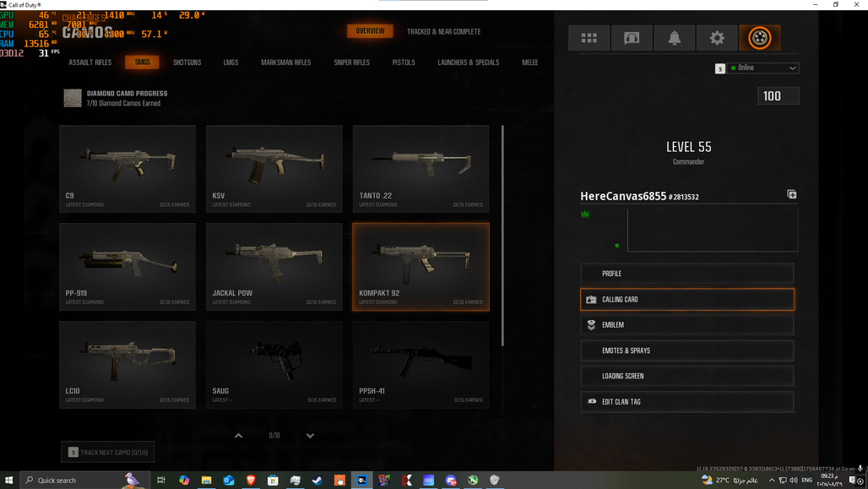Image resolution: width=868 pixels, height=489 pixels.
Task: Click the camera icon on the Calling Card row
Action: (591, 300)
